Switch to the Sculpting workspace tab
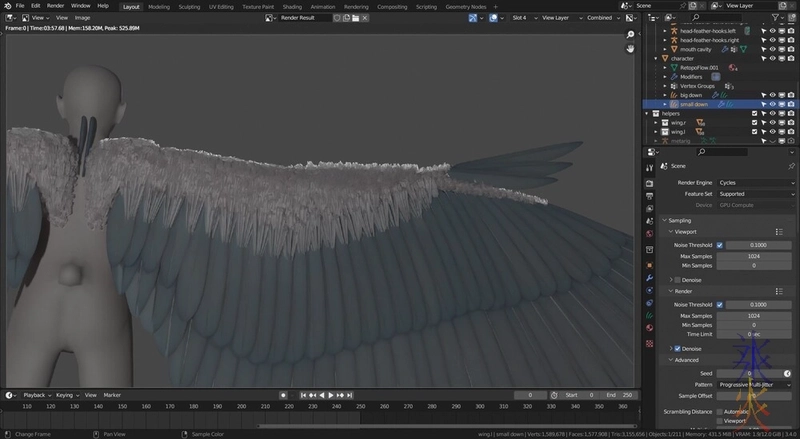800x439 pixels. (189, 6)
